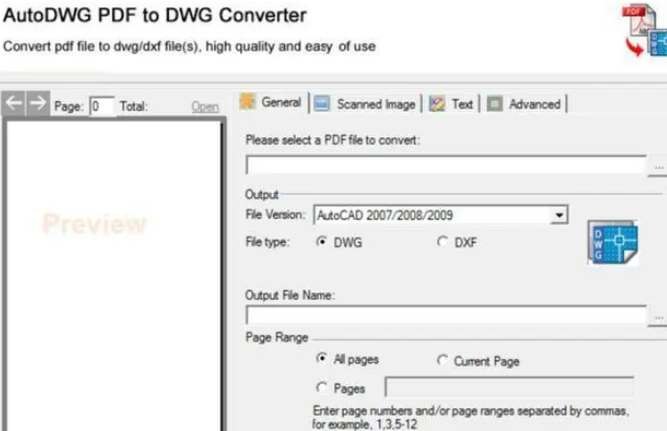Click the Text tab pencil icon
667x431 pixels.
click(437, 104)
